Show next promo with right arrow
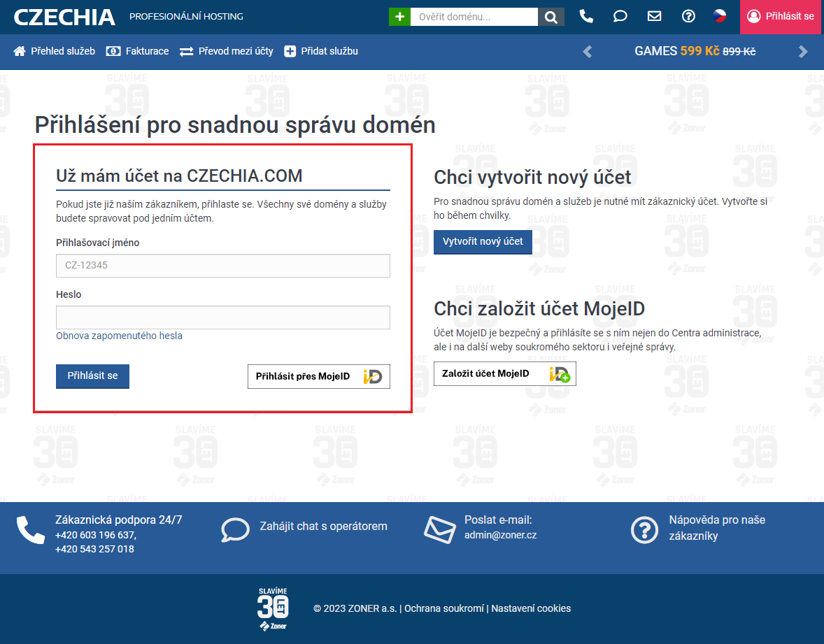This screenshot has height=644, width=824. [x=802, y=51]
